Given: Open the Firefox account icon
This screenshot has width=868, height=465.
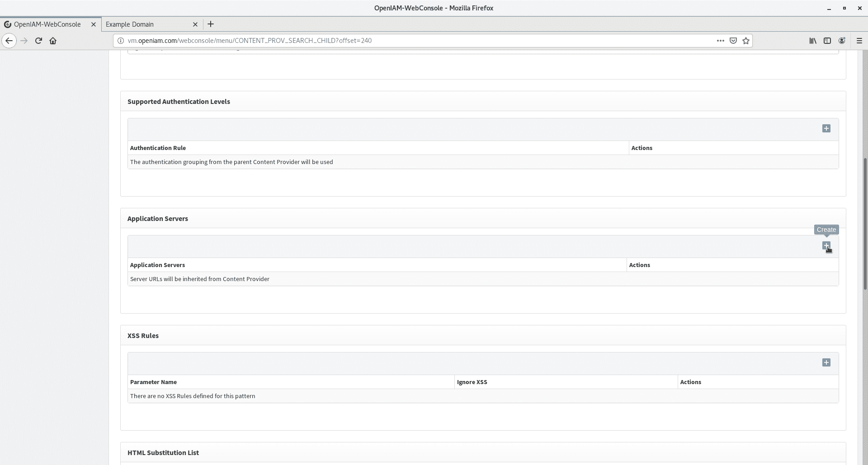Looking at the screenshot, I should (842, 41).
